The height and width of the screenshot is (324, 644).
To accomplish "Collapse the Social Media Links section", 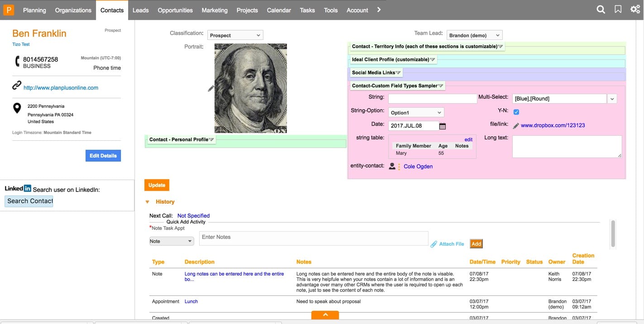I will click(398, 71).
